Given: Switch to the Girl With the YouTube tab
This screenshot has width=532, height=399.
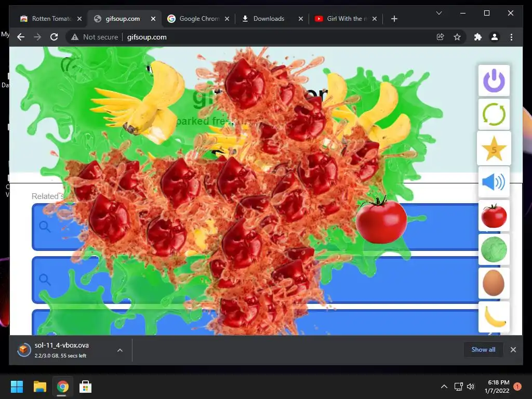Looking at the screenshot, I should coord(345,19).
